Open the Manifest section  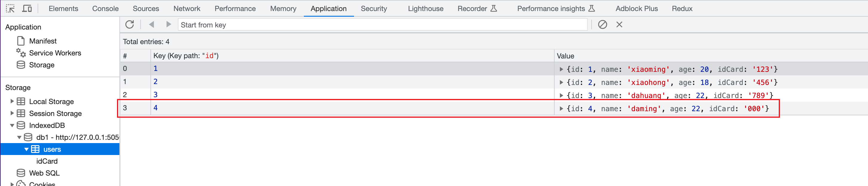[43, 41]
